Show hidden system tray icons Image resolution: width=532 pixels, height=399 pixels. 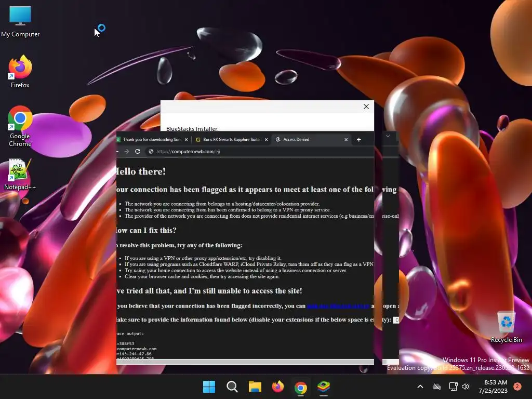click(x=420, y=387)
